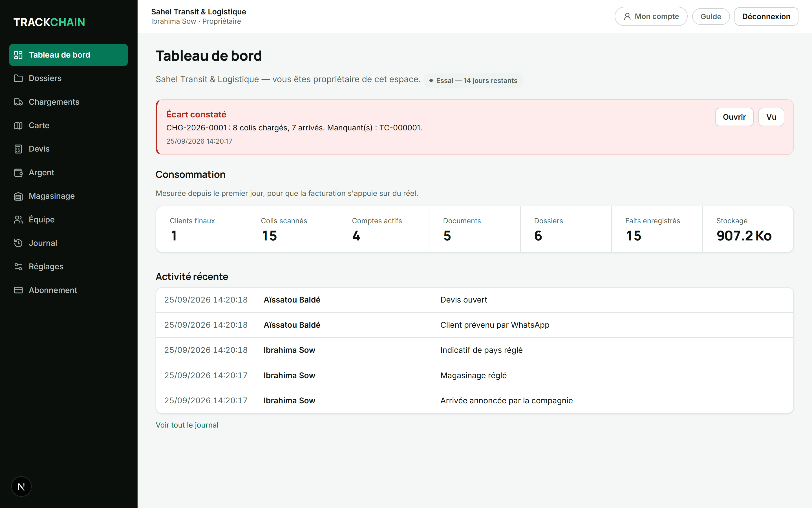Screen dimensions: 812x508
Task: Click the user icon in Mon compte
Action: tap(627, 16)
